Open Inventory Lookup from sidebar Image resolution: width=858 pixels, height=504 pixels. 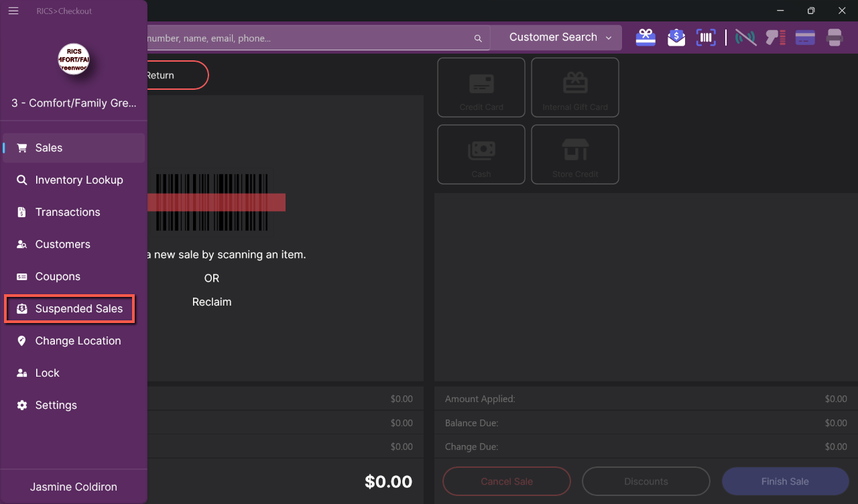tap(74, 180)
